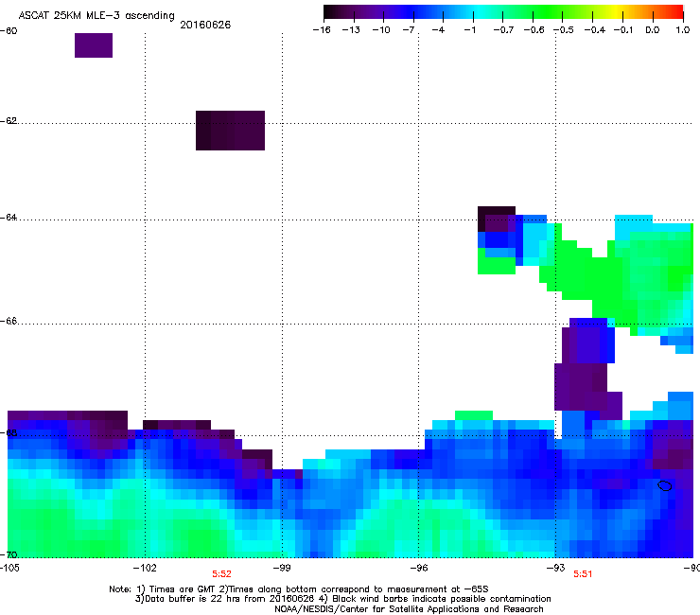Click the isolated purple block near latitude -60
Screen dimensions: 700x615
coord(94,45)
